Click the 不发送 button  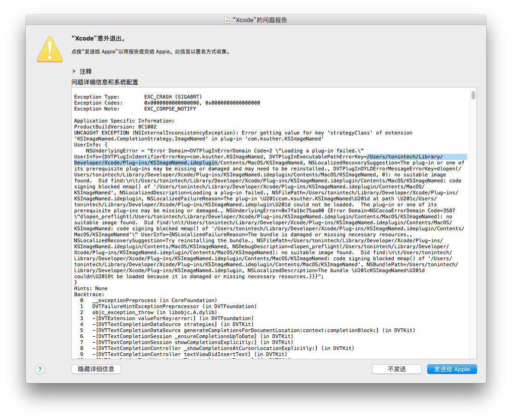[396, 369]
